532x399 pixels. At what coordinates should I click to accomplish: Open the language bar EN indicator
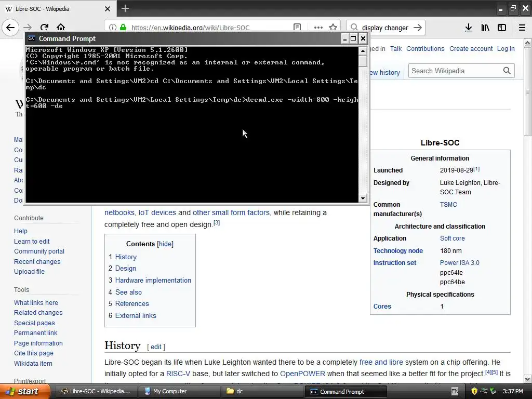(455, 391)
